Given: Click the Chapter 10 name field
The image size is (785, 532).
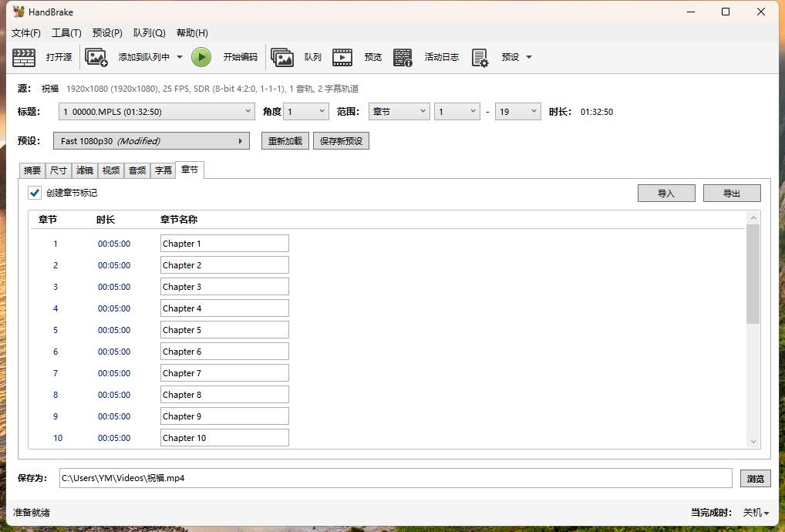Looking at the screenshot, I should pyautogui.click(x=225, y=437).
